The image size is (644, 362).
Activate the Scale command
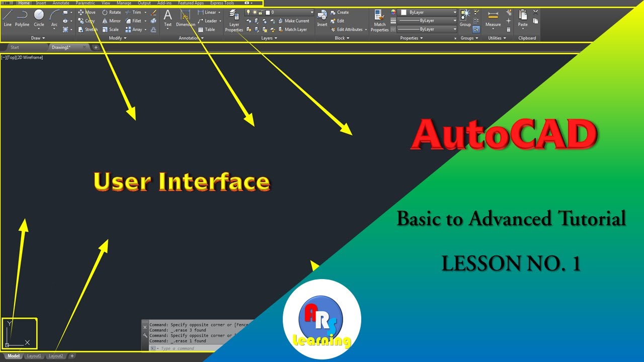(x=110, y=30)
